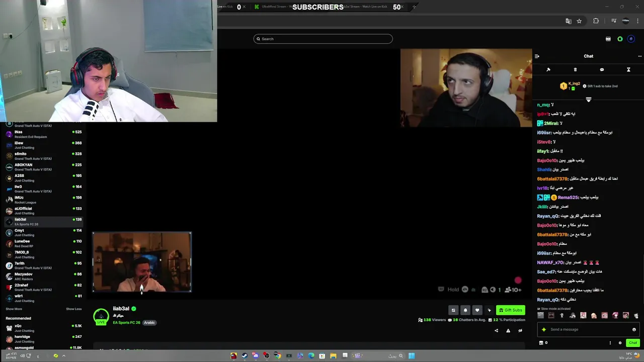
Task: Click the Arabic language tag
Action: coord(149,323)
